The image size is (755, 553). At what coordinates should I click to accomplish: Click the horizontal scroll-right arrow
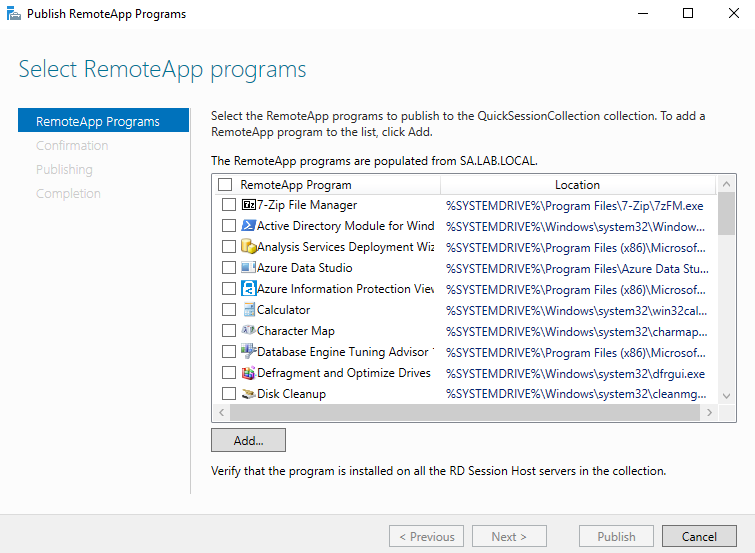[709, 412]
